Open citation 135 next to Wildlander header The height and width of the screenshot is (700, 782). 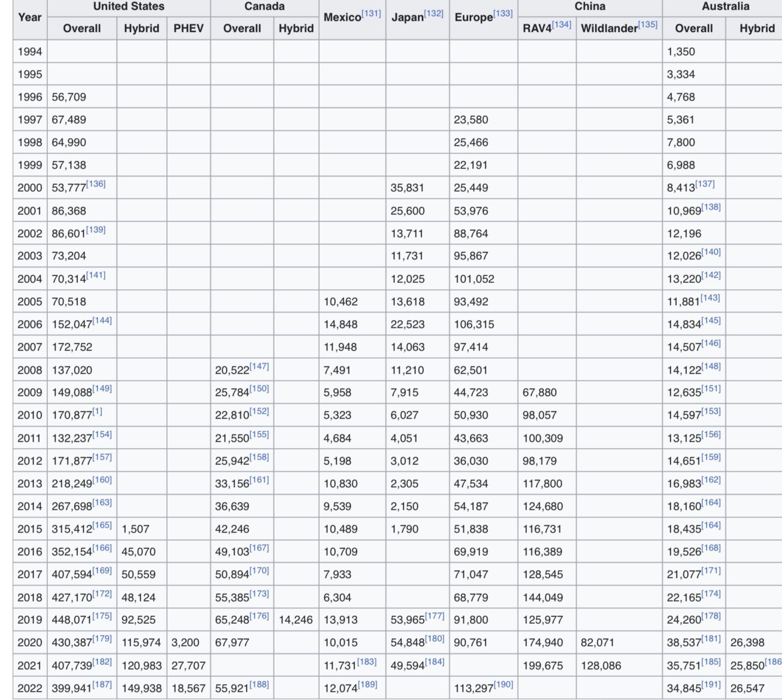pyautogui.click(x=648, y=24)
